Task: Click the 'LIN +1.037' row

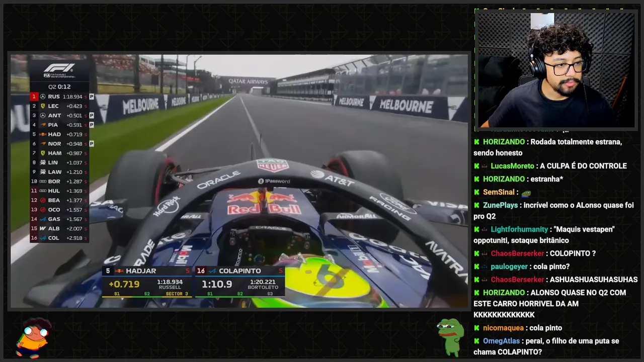Action: click(x=59, y=162)
